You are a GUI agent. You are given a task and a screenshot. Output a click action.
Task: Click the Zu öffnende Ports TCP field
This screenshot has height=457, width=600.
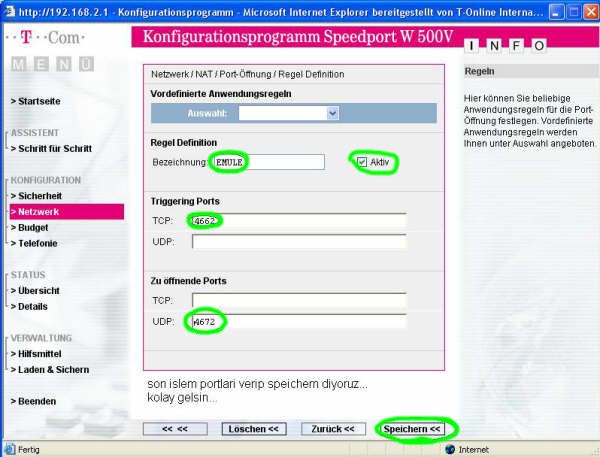[299, 301]
